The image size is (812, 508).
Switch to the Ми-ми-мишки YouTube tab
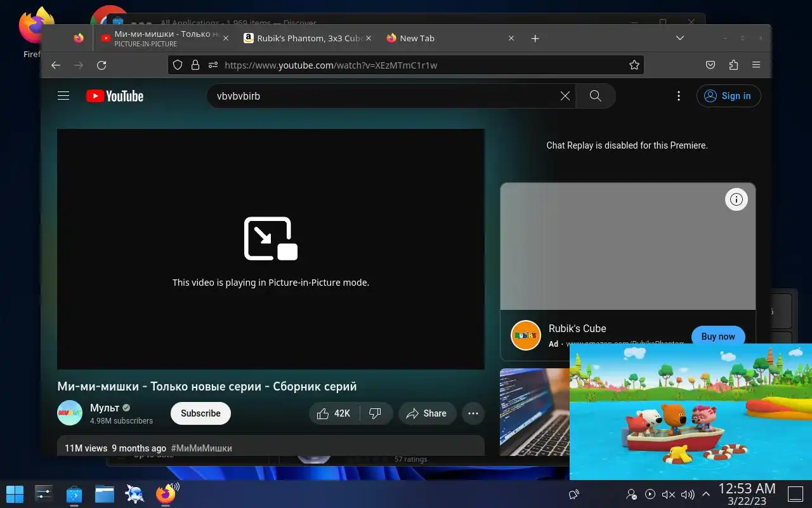coord(165,38)
